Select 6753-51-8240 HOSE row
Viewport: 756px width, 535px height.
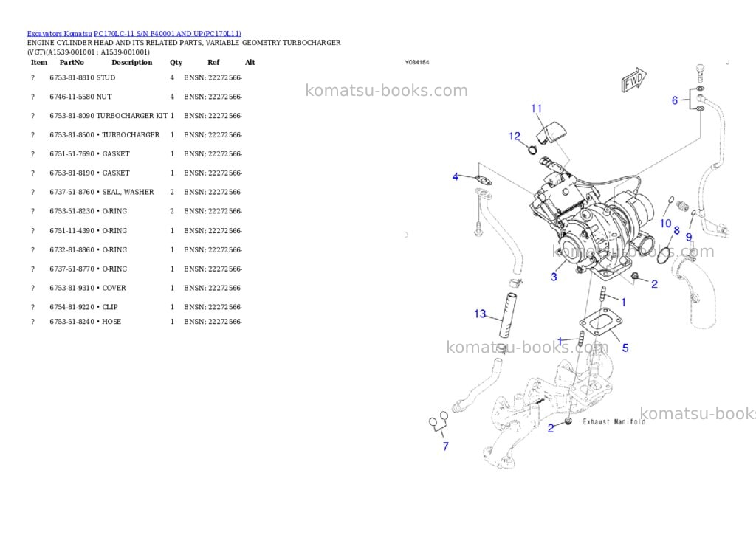click(137, 322)
